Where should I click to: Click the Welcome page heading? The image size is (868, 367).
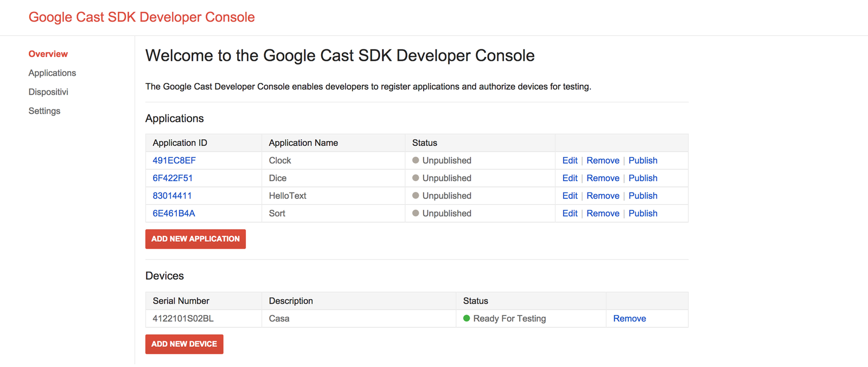(340, 56)
